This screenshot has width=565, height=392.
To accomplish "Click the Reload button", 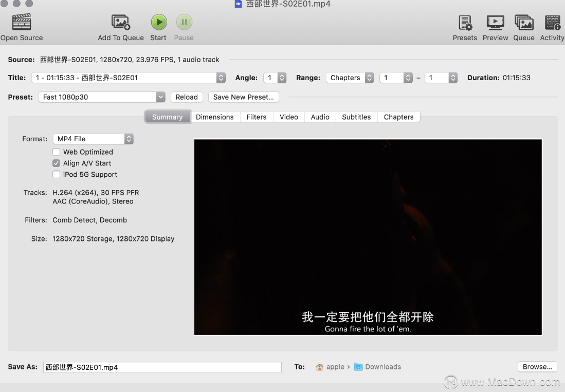I will tap(187, 97).
